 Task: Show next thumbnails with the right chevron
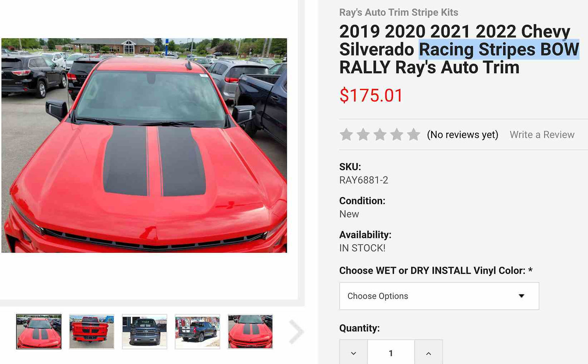pos(296,332)
